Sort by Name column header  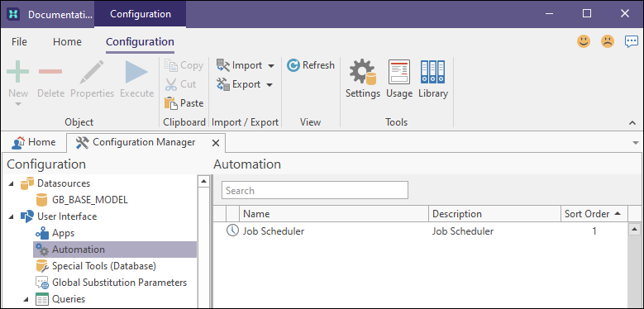click(x=333, y=214)
